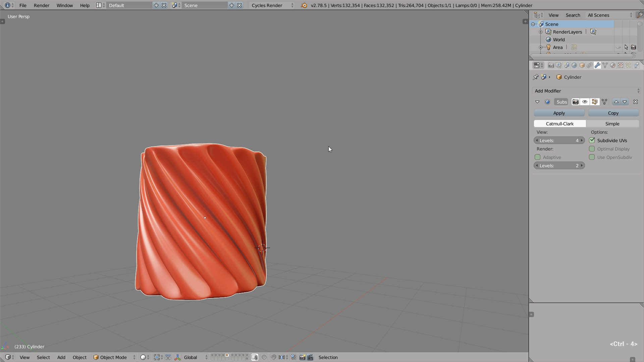Click the View Levels value field
This screenshot has height=362, width=644.
tap(559, 140)
